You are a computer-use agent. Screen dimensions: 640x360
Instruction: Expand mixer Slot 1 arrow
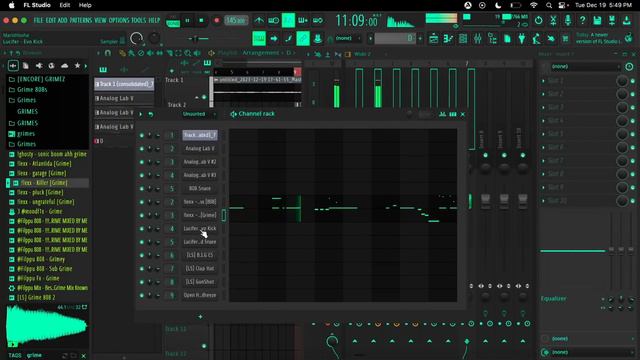point(543,81)
